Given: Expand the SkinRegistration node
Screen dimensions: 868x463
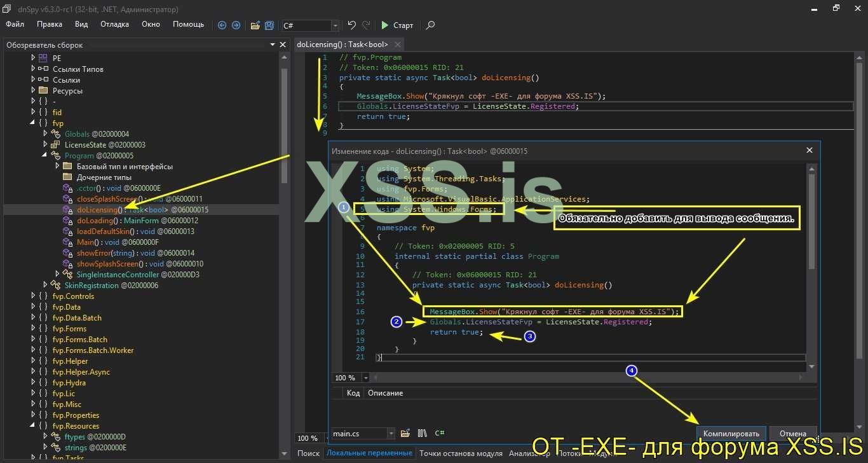Looking at the screenshot, I should 45,285.
